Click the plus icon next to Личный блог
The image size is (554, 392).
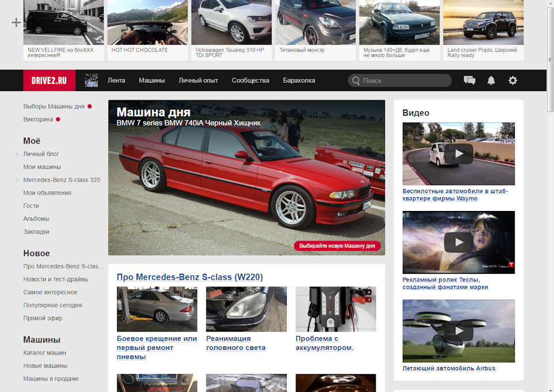17,154
